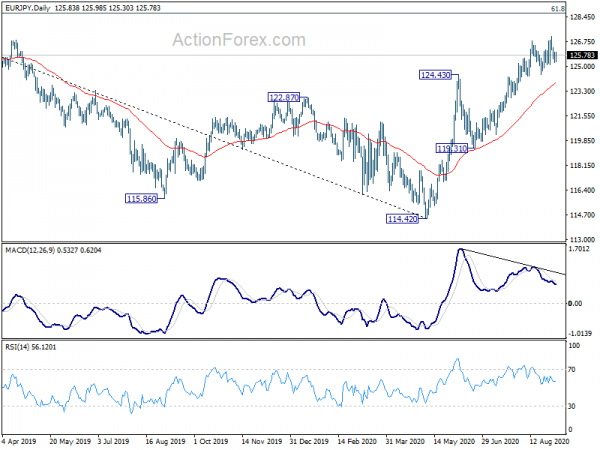Click the 121.550 price axis value

tap(582, 116)
